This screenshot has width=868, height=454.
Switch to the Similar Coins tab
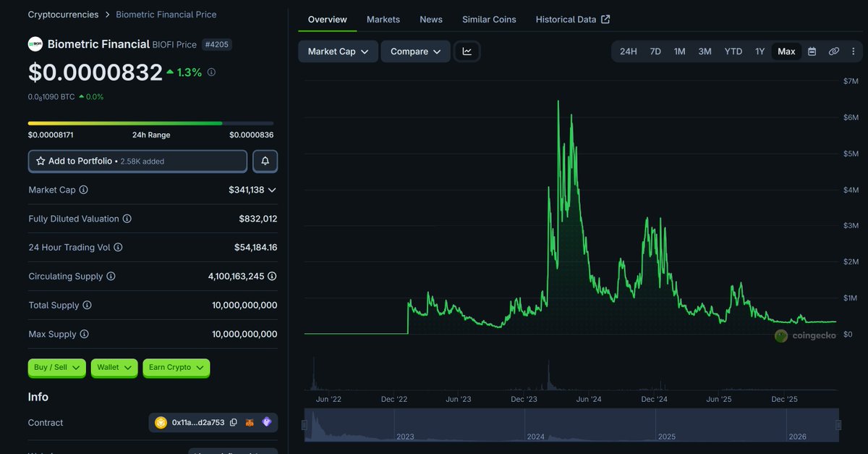click(x=489, y=20)
